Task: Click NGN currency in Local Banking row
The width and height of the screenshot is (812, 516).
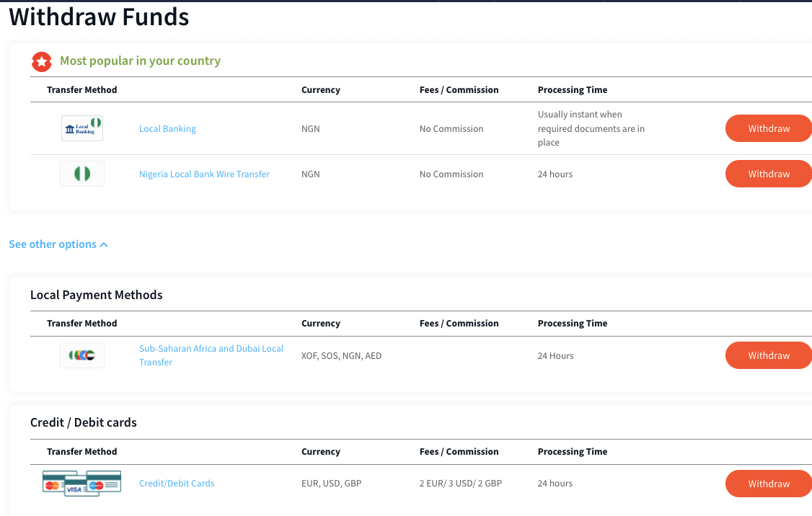Action: pos(311,129)
